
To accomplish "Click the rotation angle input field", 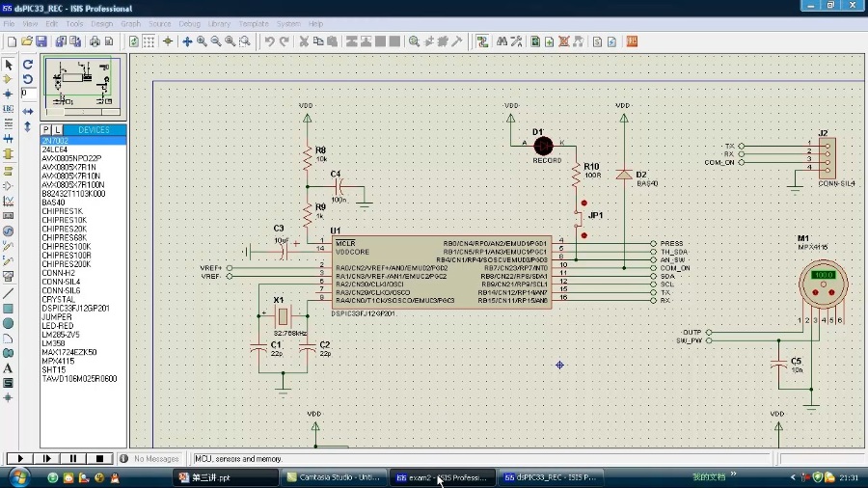I will 28,94.
